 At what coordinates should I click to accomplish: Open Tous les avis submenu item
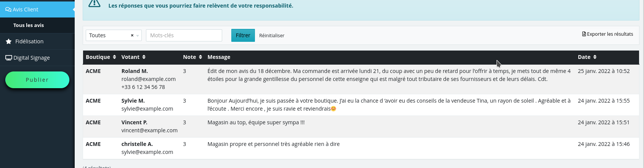pos(29,25)
